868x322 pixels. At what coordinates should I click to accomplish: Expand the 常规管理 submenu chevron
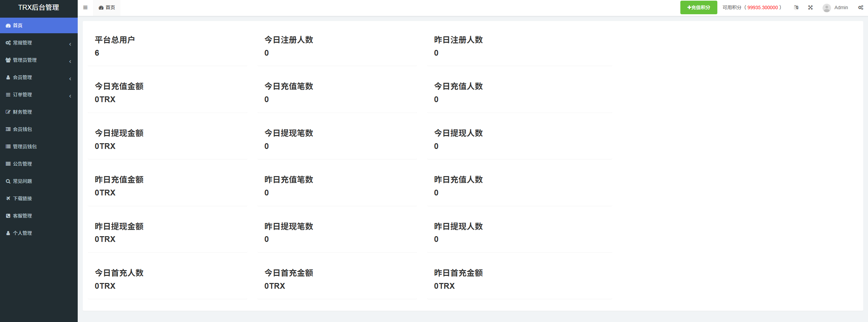[x=70, y=44]
